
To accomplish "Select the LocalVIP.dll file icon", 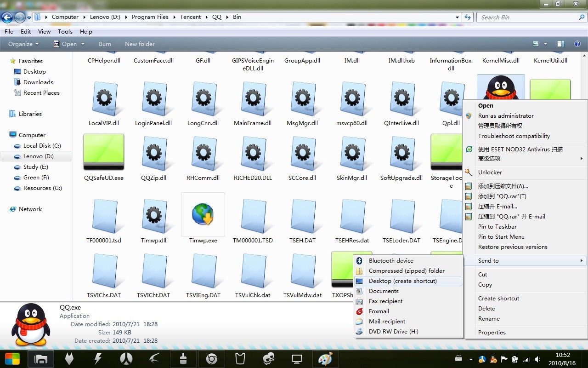I will tap(104, 98).
